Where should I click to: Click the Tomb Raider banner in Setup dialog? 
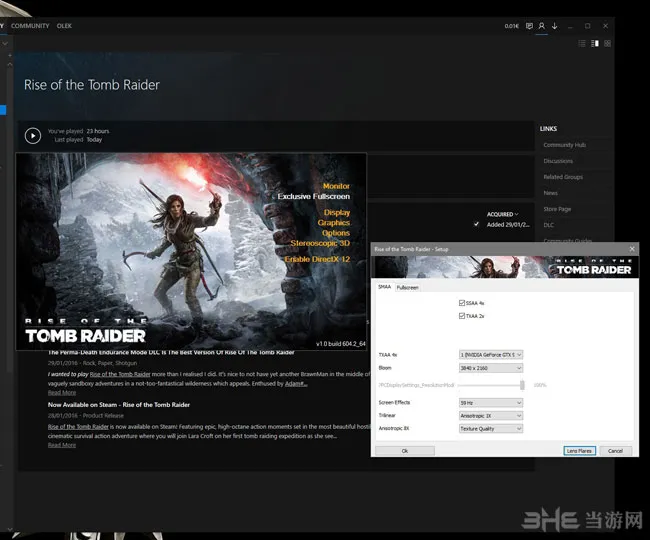click(x=504, y=267)
